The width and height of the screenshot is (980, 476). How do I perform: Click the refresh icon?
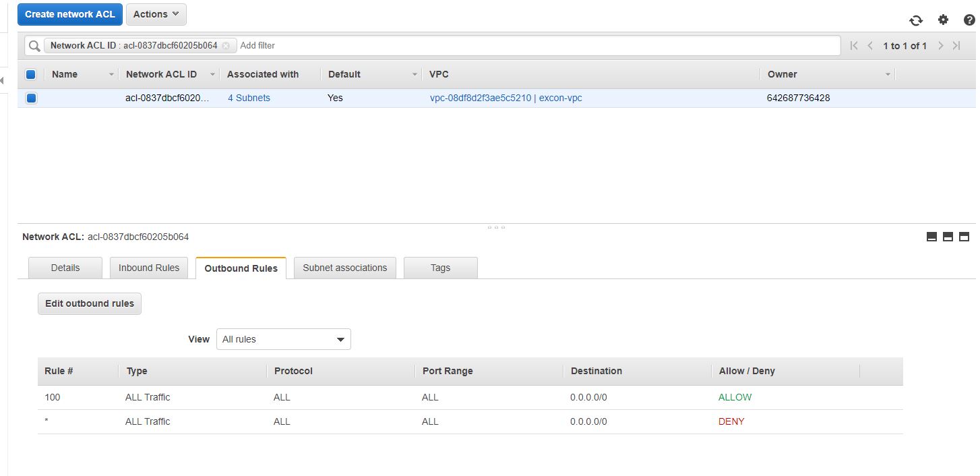pos(916,20)
